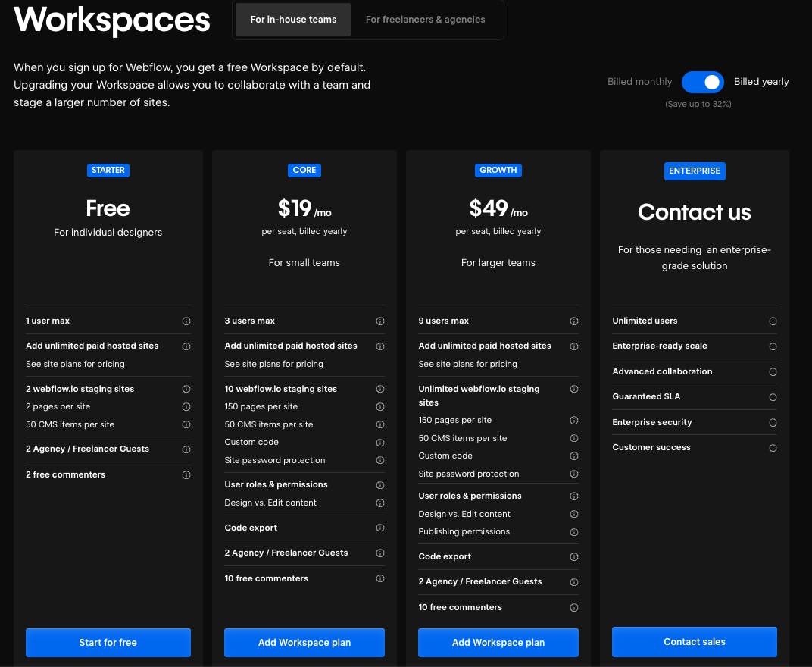Select "Billed monthly" label

pyautogui.click(x=639, y=82)
